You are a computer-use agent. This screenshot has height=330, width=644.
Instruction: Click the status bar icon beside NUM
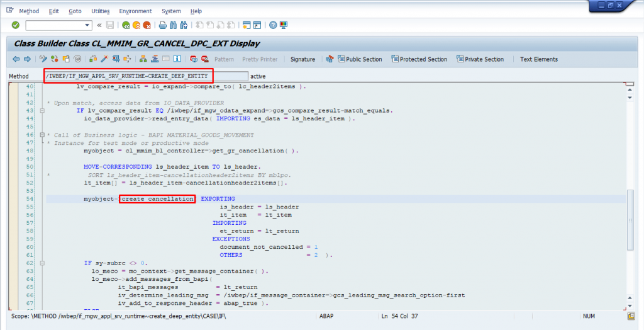pos(631,316)
